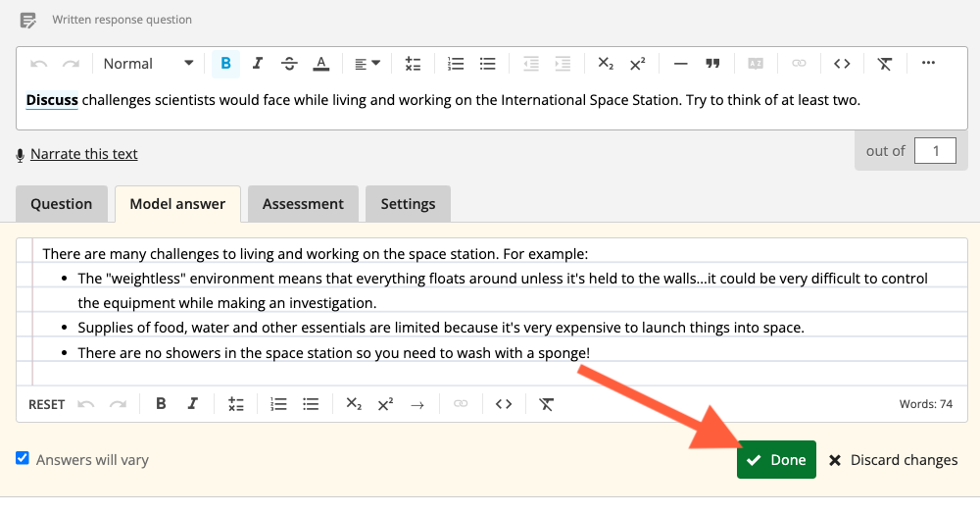980x514 pixels.
Task: Undo in the model answer toolbar
Action: (x=85, y=404)
